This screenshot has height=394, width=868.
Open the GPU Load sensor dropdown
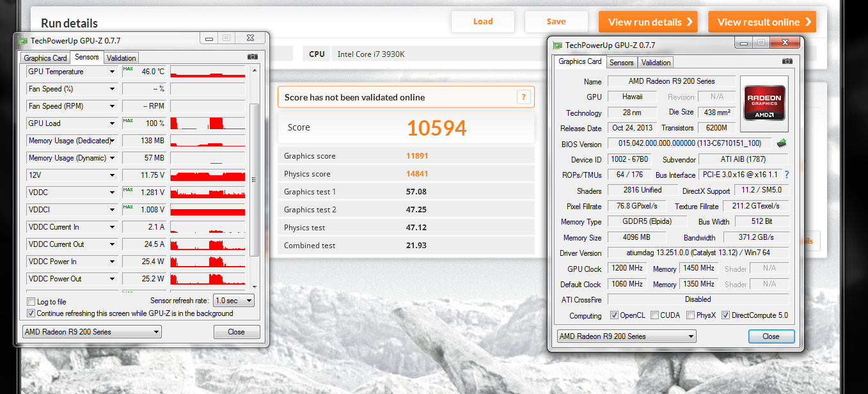click(112, 123)
